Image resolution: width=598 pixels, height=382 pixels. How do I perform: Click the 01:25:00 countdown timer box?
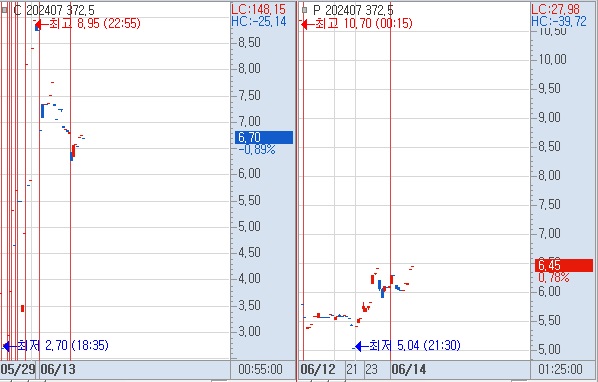(x=561, y=369)
